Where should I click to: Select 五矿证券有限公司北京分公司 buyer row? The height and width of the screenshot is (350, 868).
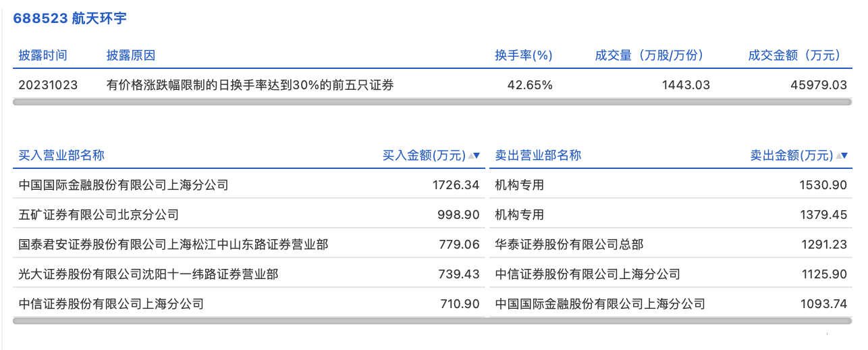[x=99, y=215]
